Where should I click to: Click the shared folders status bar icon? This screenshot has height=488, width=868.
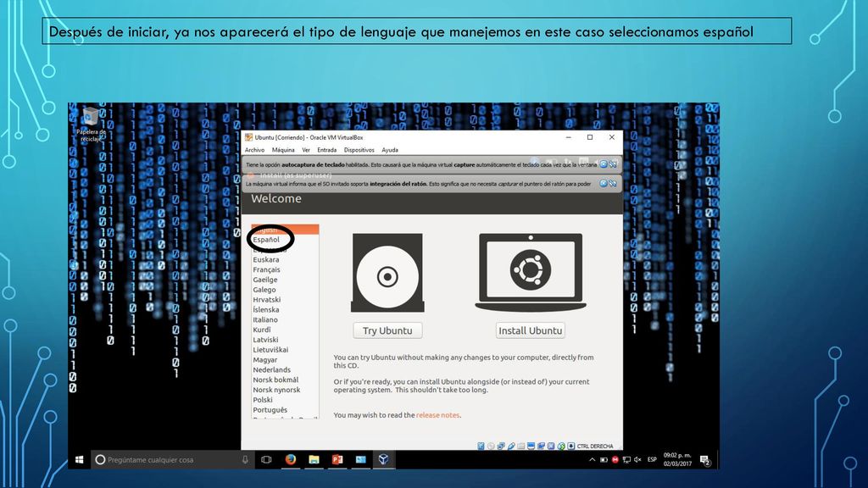(521, 446)
